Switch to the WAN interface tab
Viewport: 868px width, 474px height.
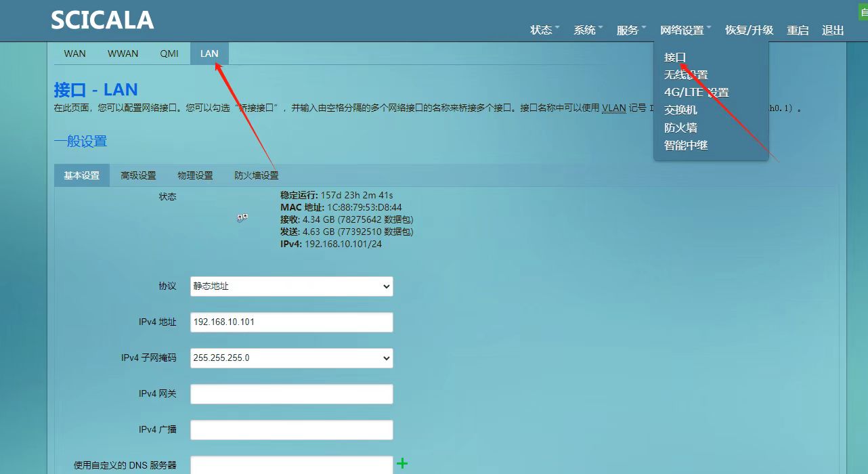[x=74, y=53]
